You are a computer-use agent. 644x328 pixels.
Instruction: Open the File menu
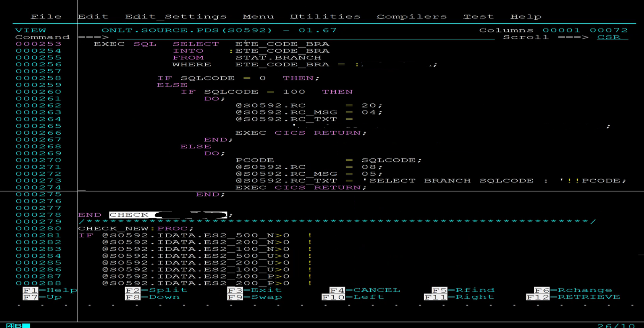pyautogui.click(x=46, y=16)
